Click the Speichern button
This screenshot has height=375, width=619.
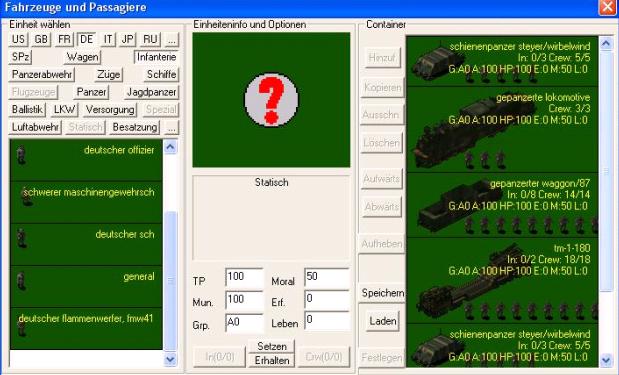point(383,293)
